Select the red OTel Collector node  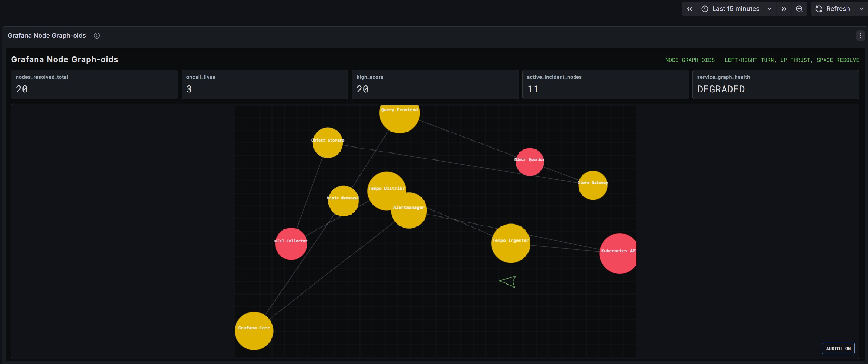click(x=291, y=244)
